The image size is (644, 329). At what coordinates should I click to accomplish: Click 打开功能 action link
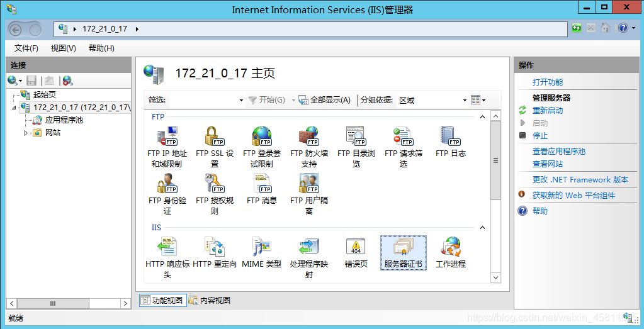click(x=548, y=82)
